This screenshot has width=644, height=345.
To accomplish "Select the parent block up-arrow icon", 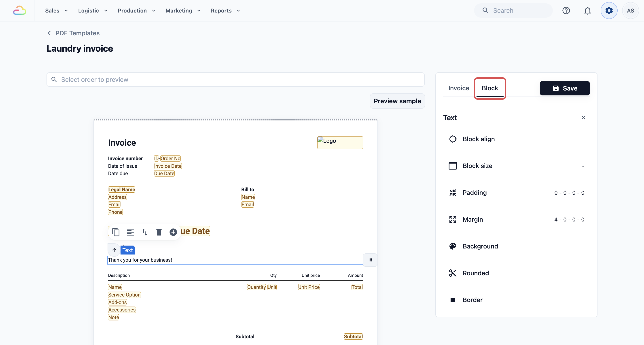I will [114, 250].
